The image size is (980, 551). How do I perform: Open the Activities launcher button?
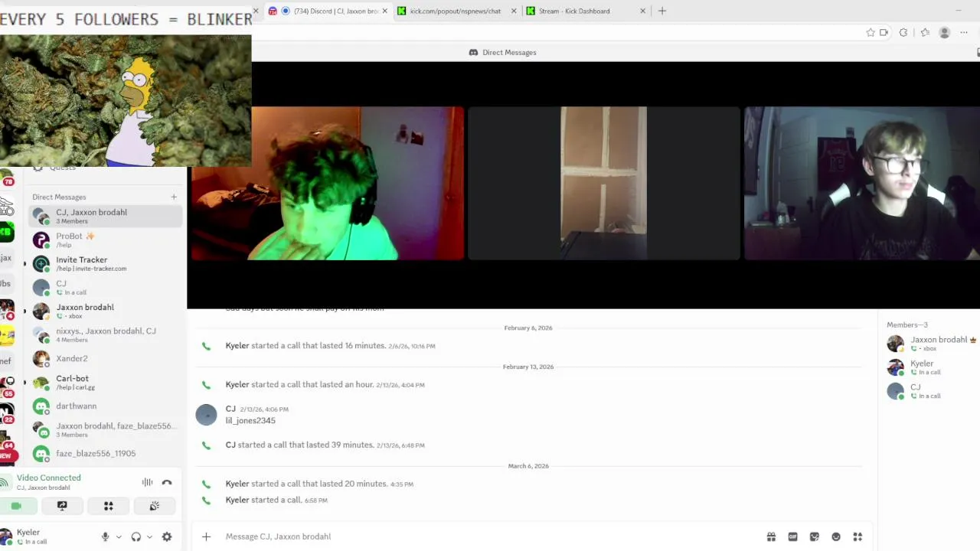pos(108,506)
